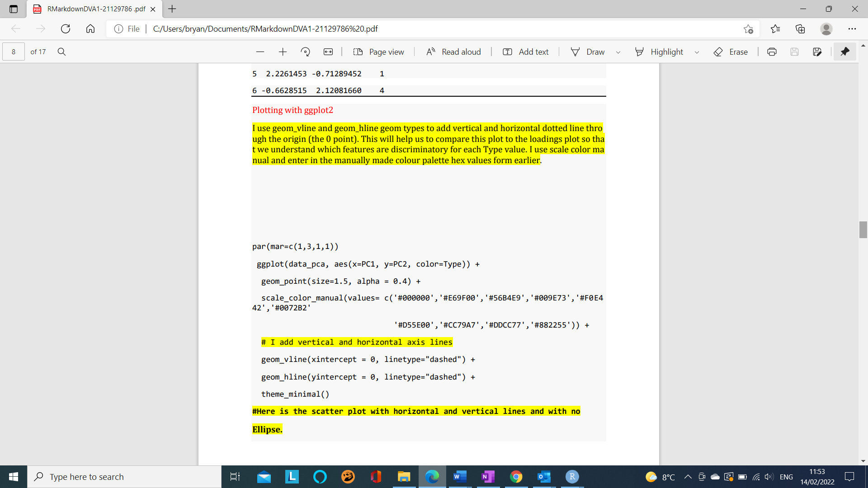The image size is (868, 488).
Task: Start Read aloud for the PDF
Action: [x=453, y=52]
